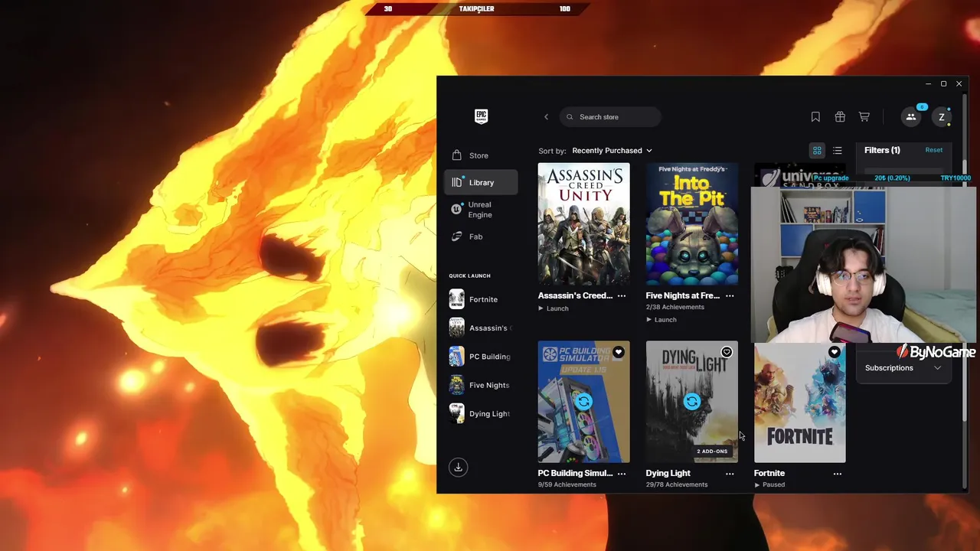Click the Filters (1) heading

coord(882,150)
